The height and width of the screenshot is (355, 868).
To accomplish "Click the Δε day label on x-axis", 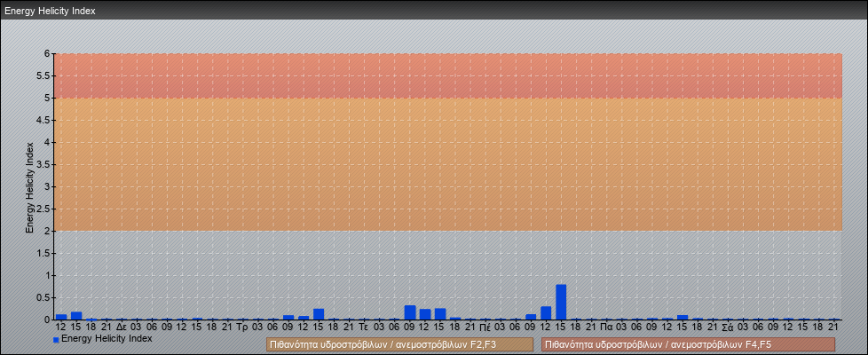I will pyautogui.click(x=122, y=327).
